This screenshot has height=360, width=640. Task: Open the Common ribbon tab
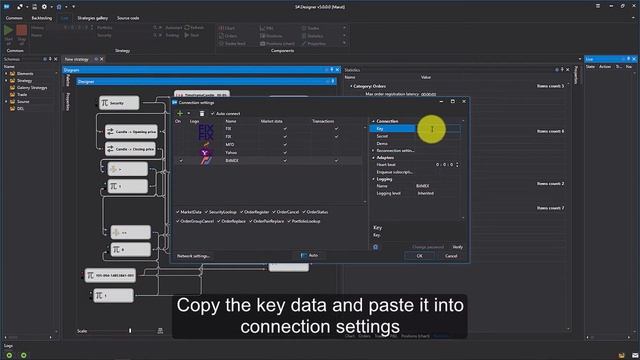coord(14,18)
